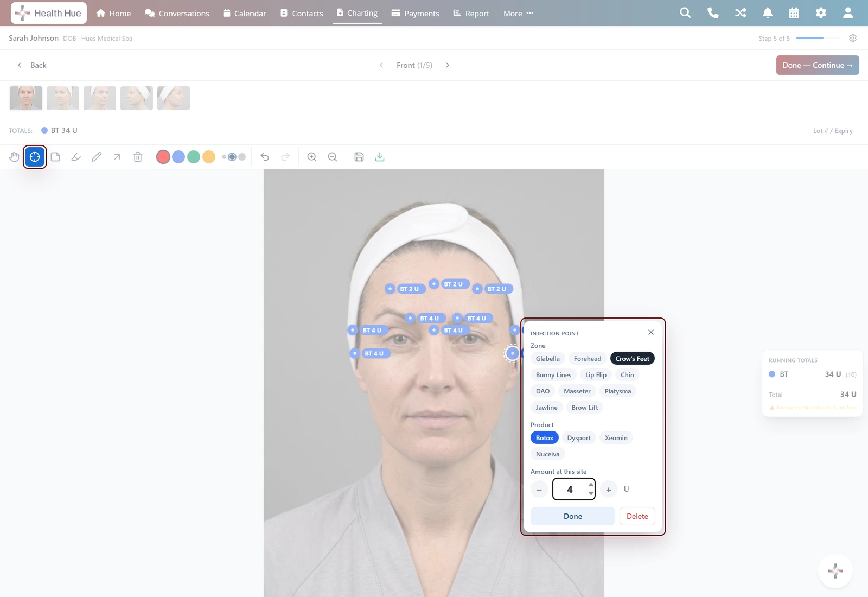Viewport: 868px width, 597px height.
Task: Select Lip Flip zone
Action: point(596,375)
